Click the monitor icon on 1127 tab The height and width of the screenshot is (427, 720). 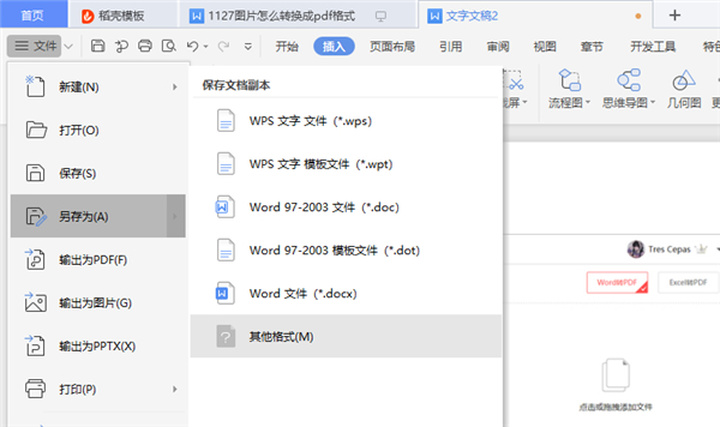click(381, 17)
